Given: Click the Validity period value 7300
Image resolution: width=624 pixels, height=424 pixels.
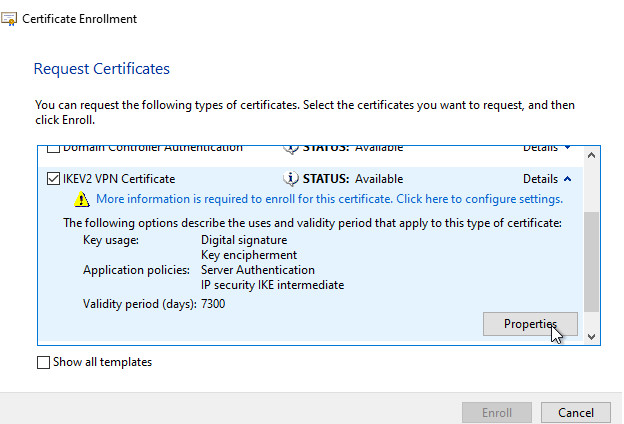Looking at the screenshot, I should 214,303.
